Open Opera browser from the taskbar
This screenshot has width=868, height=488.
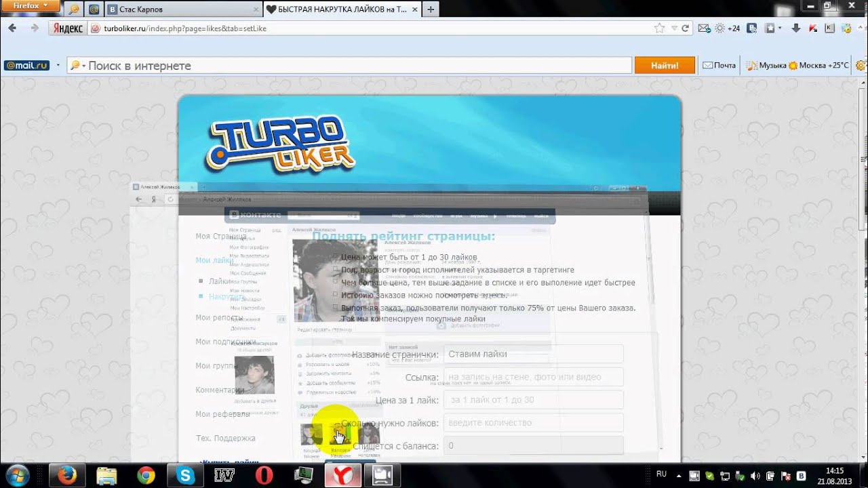[264, 475]
